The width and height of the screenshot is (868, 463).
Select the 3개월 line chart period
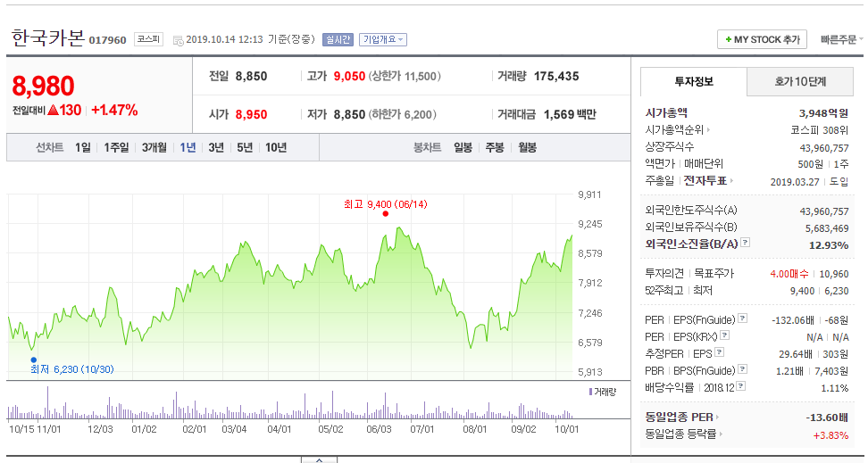[x=154, y=147]
